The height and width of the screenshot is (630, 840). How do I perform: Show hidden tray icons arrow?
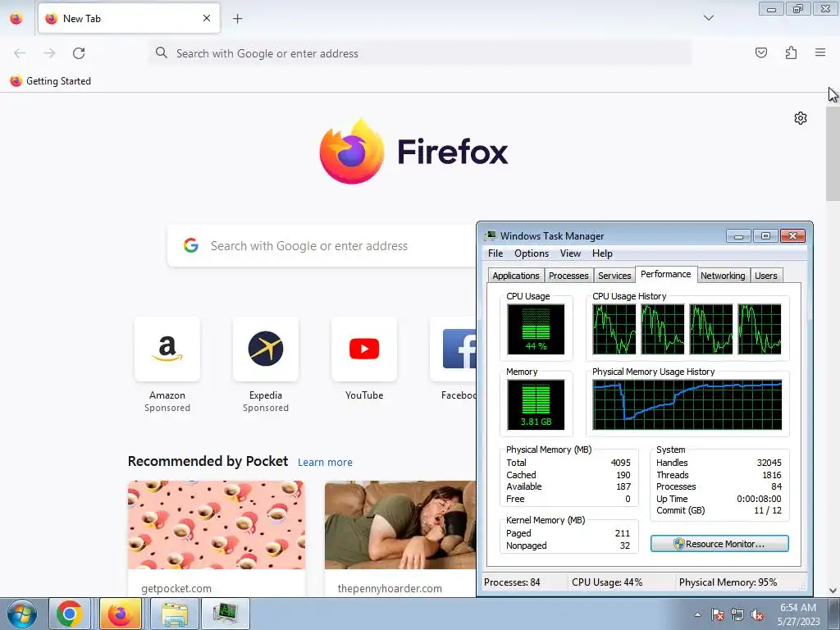(697, 614)
